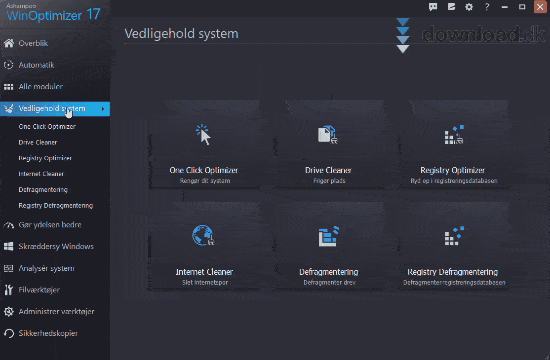Collapse the Vedligehold system arrow
550x360 pixels.
[x=103, y=109]
